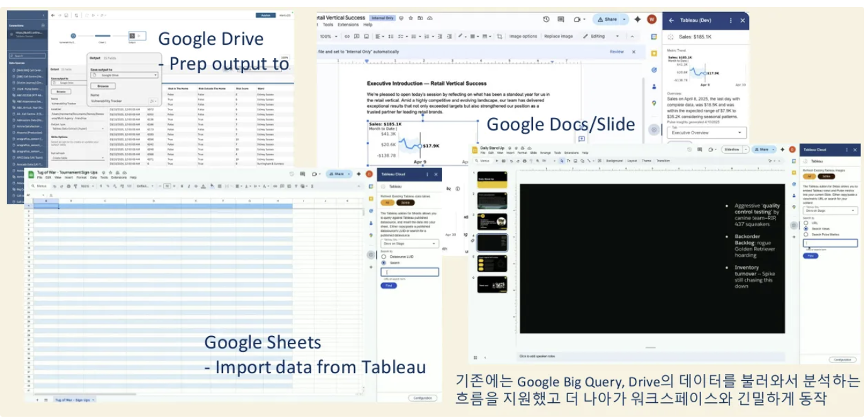This screenshot has width=868, height=418.
Task: Open Google Keep icon in Docs side panel
Action: pyautogui.click(x=654, y=54)
